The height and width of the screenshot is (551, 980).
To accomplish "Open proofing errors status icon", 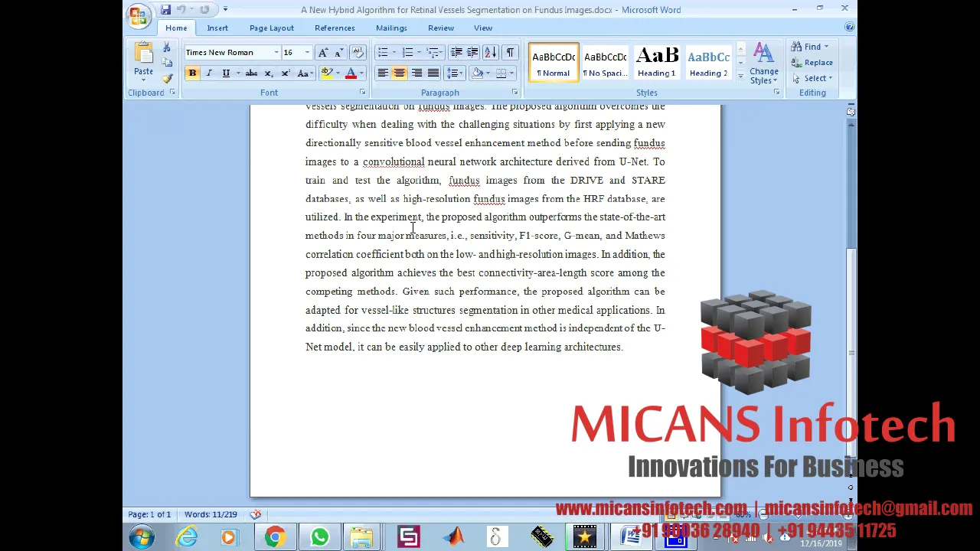I will pos(256,514).
